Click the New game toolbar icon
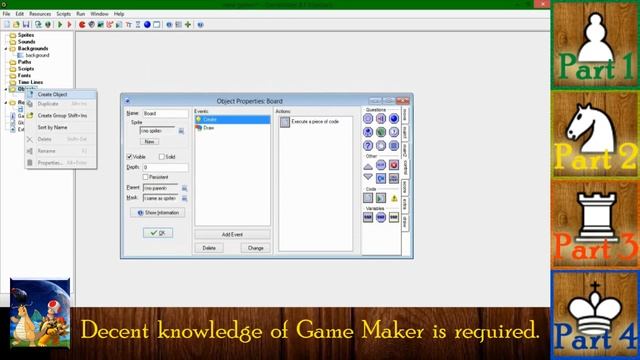Viewport: 640px width, 360px height. tap(7, 24)
